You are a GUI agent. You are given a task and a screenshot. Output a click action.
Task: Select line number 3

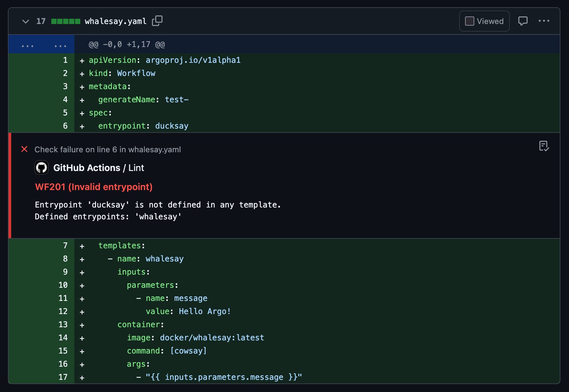(65, 86)
